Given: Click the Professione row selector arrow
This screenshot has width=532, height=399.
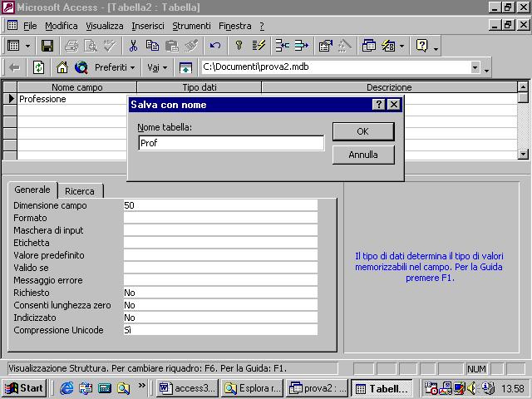Looking at the screenshot, I should (10, 99).
